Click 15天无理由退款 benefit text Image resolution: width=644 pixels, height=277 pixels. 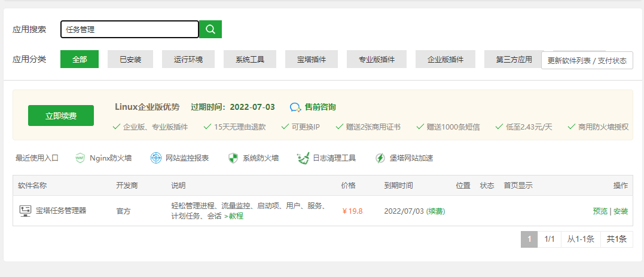point(240,127)
